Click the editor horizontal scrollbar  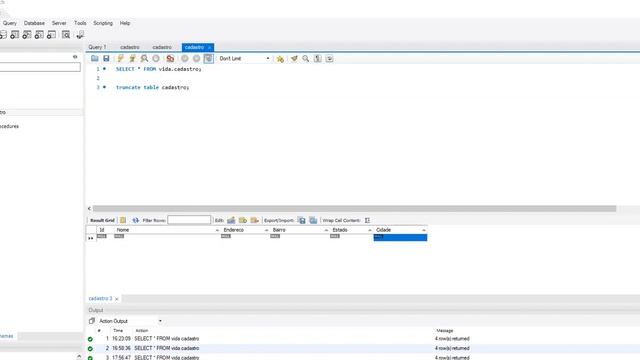pos(354,209)
